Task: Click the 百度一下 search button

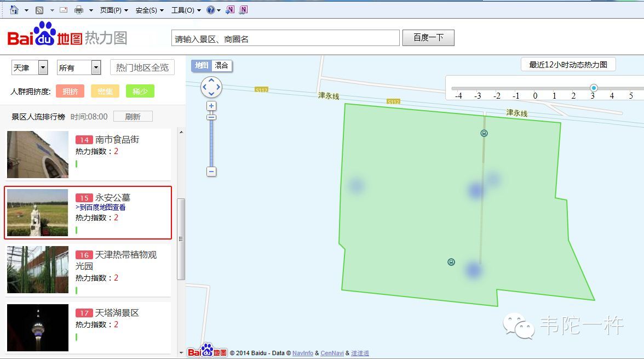Action: click(x=428, y=38)
